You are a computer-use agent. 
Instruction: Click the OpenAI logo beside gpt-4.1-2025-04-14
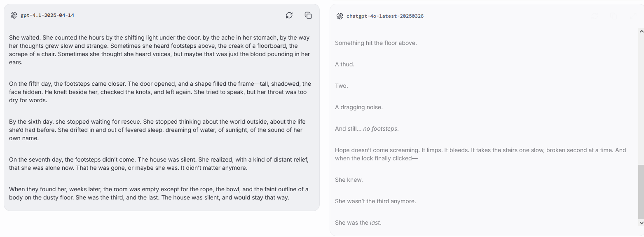point(14,15)
